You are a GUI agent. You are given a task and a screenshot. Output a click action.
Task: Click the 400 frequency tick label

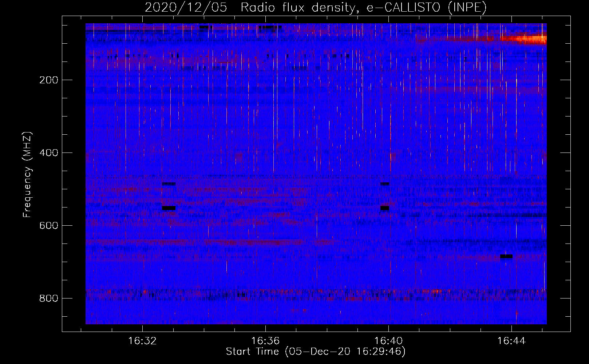click(x=49, y=153)
